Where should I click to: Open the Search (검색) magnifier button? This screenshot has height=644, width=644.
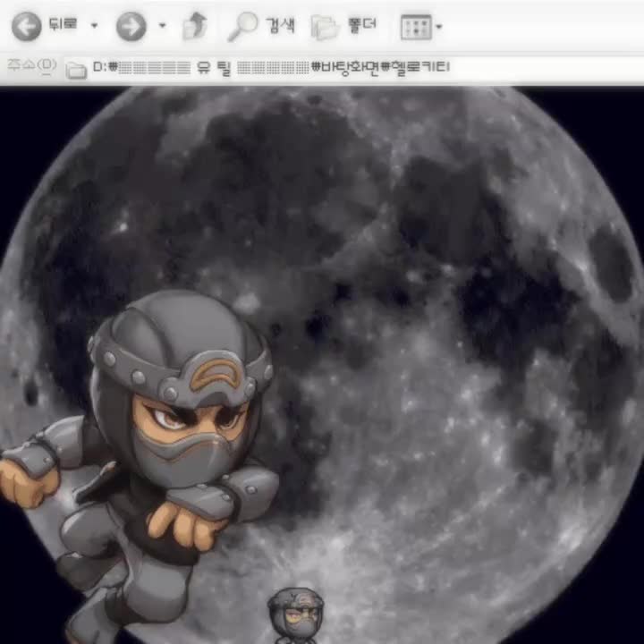[x=261, y=26]
